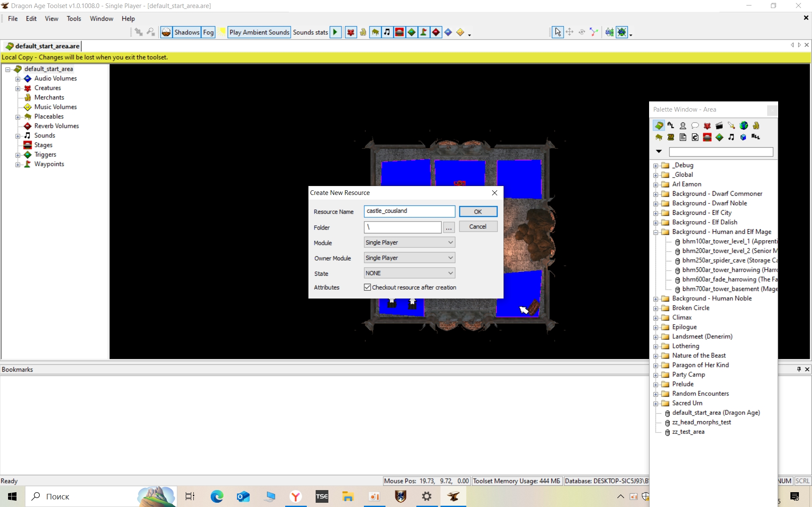Screen dimensions: 812x507
Task: Open the Tools menu
Action: coord(74,19)
